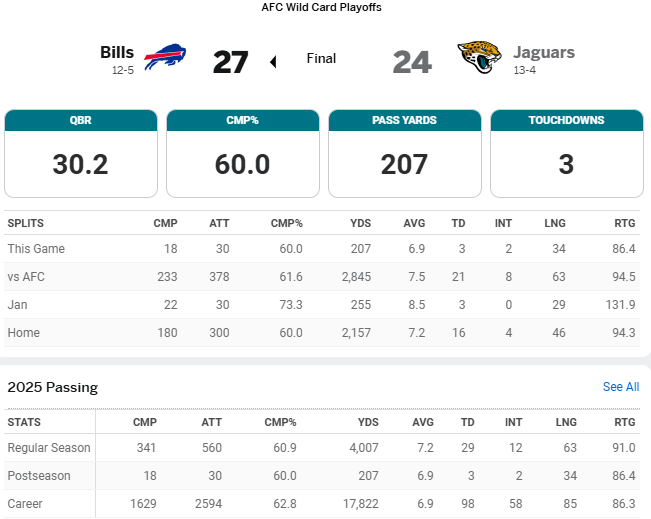This screenshot has width=651, height=519.
Task: Click the Jaguars team name
Action: coord(544,52)
